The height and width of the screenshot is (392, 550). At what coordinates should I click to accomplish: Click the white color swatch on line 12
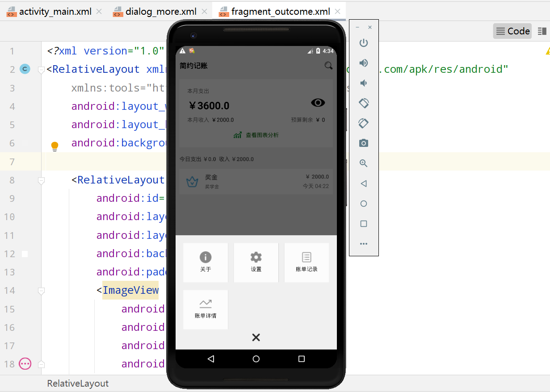(25, 254)
